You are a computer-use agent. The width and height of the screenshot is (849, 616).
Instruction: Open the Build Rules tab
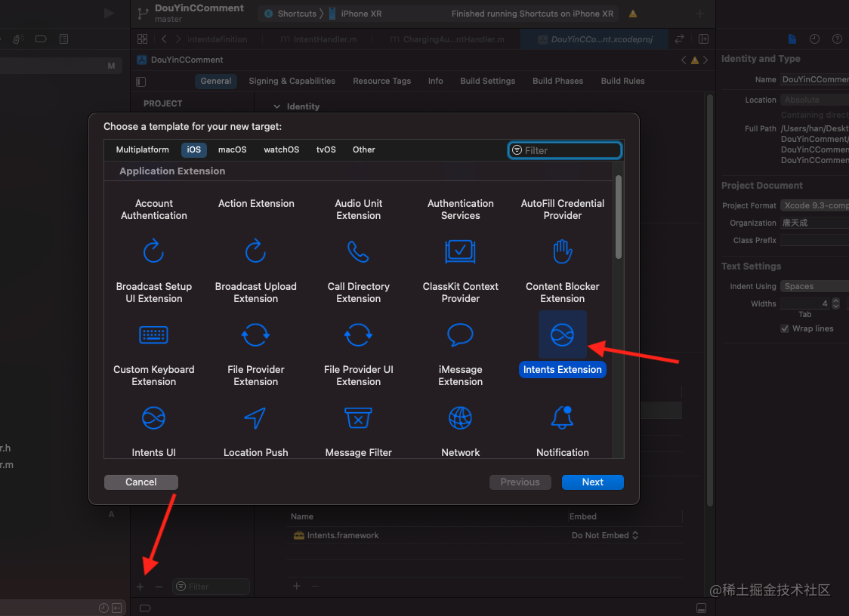click(622, 82)
